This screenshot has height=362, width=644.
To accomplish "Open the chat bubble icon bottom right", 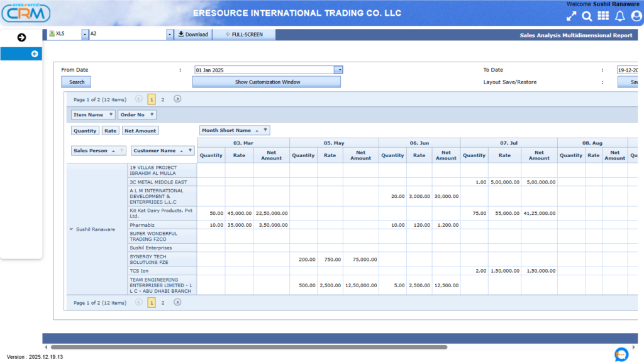I will click(621, 355).
